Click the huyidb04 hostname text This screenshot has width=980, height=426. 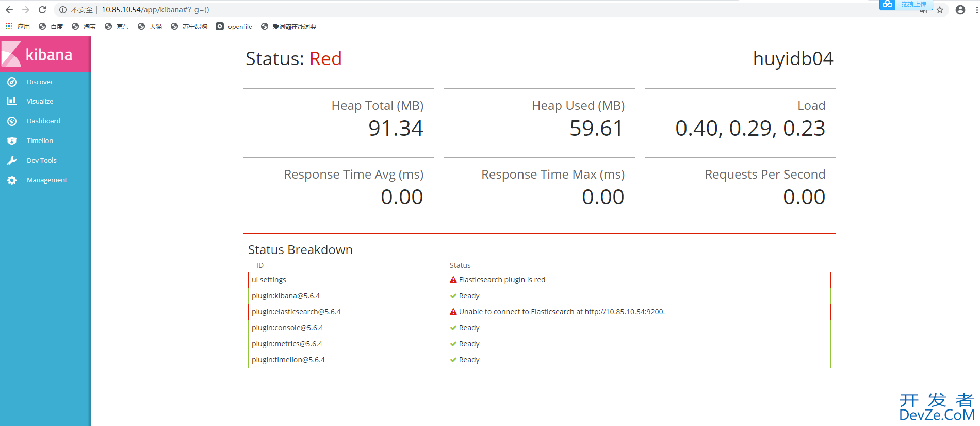pyautogui.click(x=793, y=58)
